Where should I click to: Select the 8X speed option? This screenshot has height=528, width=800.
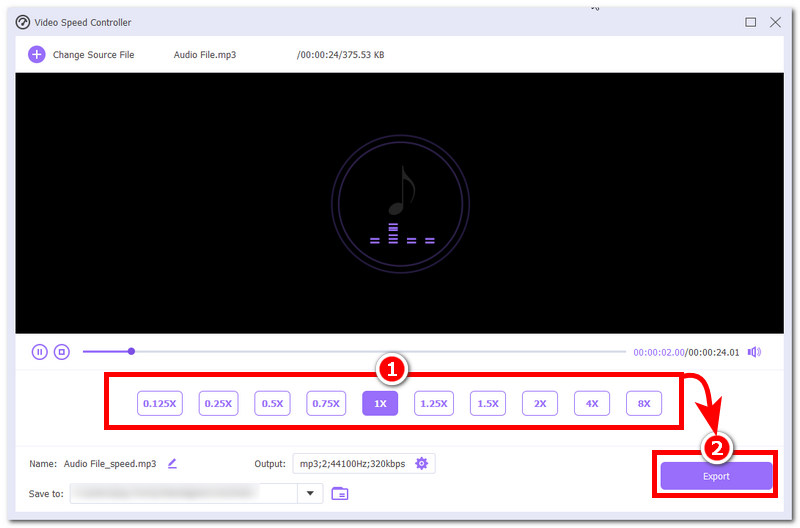click(x=644, y=404)
